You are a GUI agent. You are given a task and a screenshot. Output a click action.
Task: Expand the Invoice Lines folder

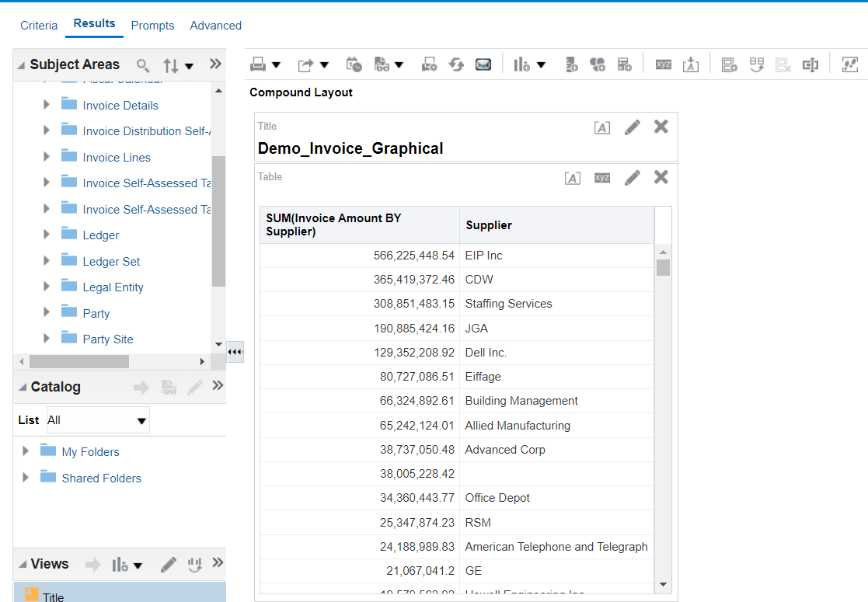[x=47, y=157]
